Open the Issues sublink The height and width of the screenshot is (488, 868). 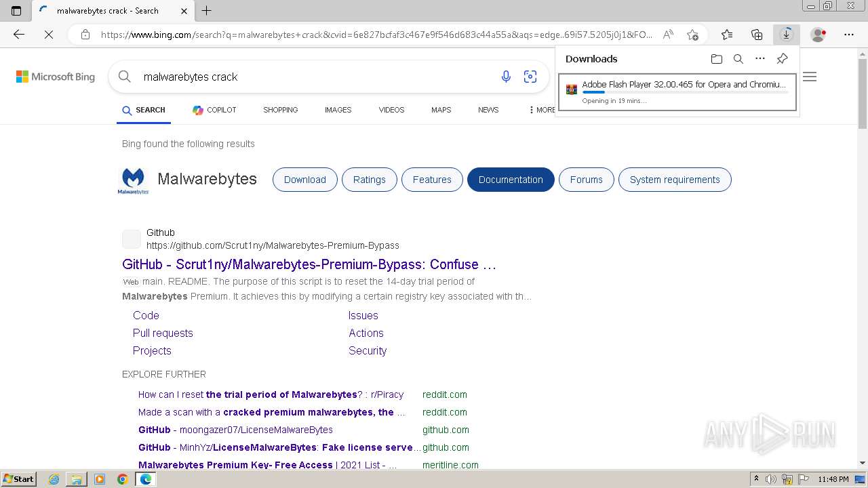363,315
